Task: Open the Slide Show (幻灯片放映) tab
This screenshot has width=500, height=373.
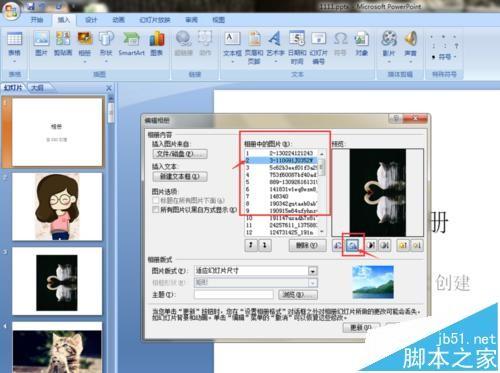Action: click(155, 20)
